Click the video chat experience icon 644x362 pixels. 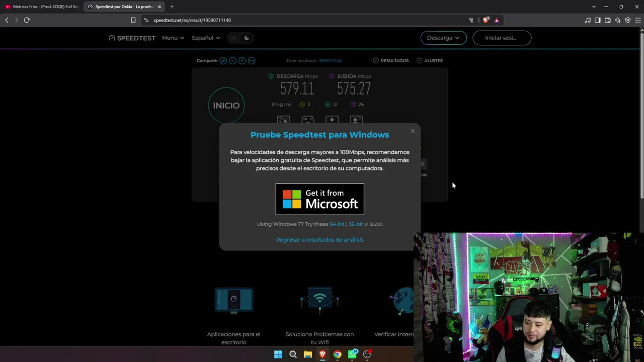pyautogui.click(x=356, y=120)
